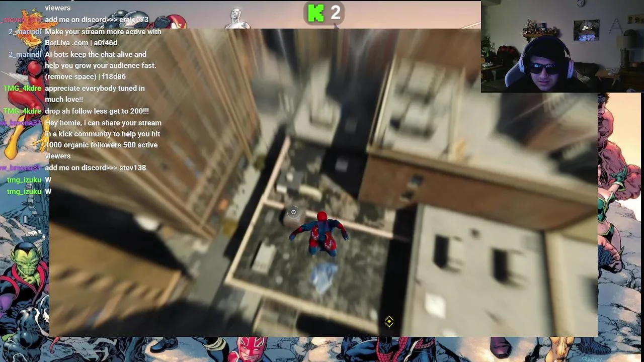Viewport: 644px width, 362px height.
Task: Click the 'much love!!' chat line
Action: (x=64, y=100)
